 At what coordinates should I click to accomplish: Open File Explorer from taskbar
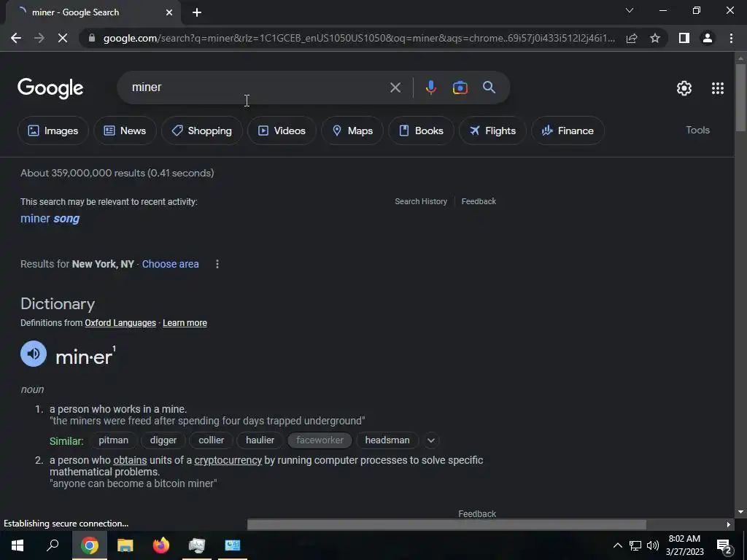click(125, 545)
